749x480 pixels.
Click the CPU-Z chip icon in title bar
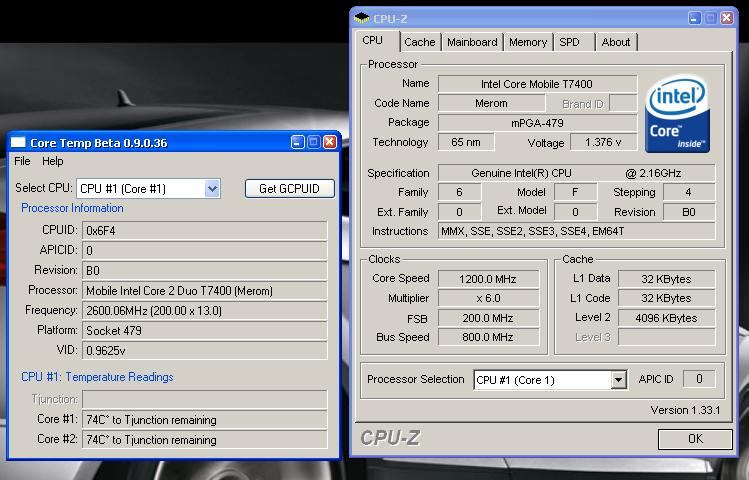(x=362, y=18)
